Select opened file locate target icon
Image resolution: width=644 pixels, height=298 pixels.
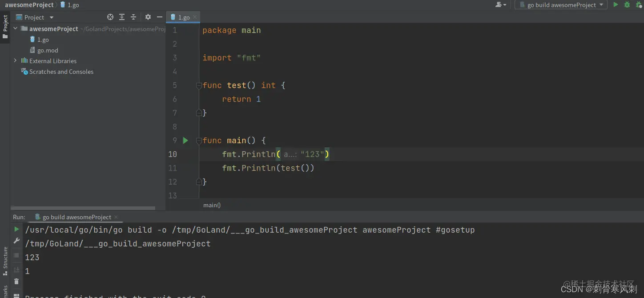(x=110, y=17)
